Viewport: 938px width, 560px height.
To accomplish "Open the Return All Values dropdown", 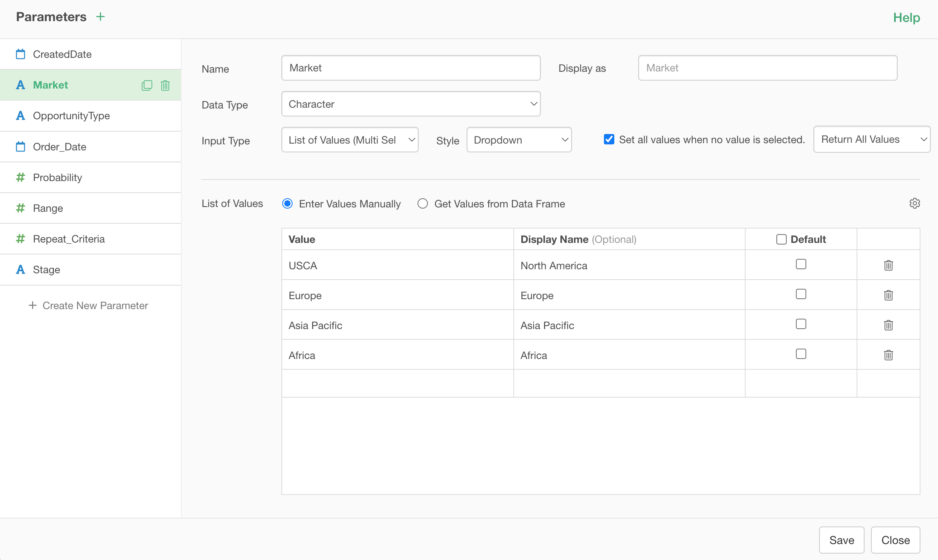I will coord(872,139).
